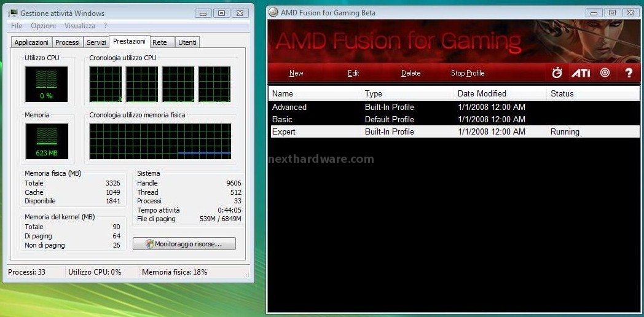Stop Profile in AMD Fusion
Screen dimensions: 644x317
click(x=468, y=73)
